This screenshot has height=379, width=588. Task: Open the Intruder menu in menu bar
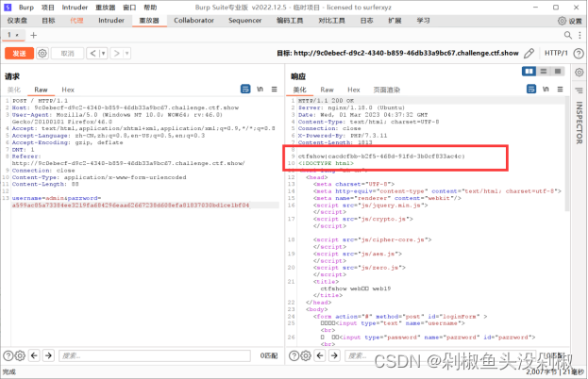pos(75,8)
